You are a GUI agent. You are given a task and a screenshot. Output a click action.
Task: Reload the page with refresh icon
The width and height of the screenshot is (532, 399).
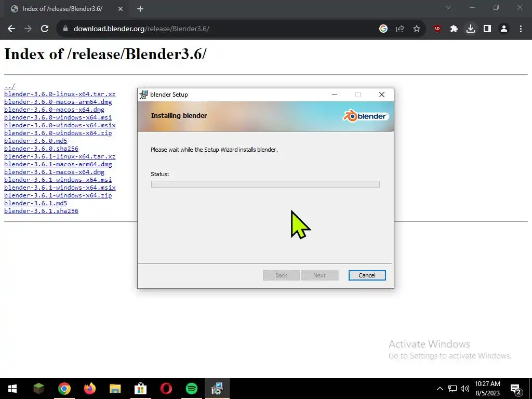pos(45,29)
